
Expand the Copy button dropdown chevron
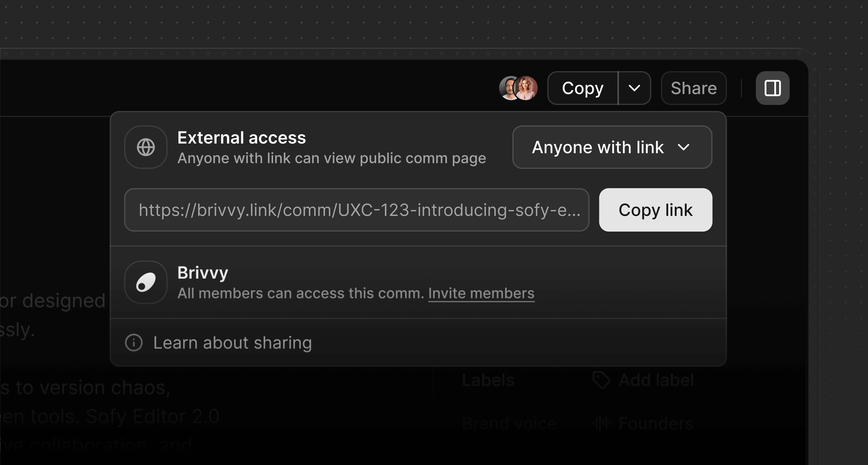[635, 88]
